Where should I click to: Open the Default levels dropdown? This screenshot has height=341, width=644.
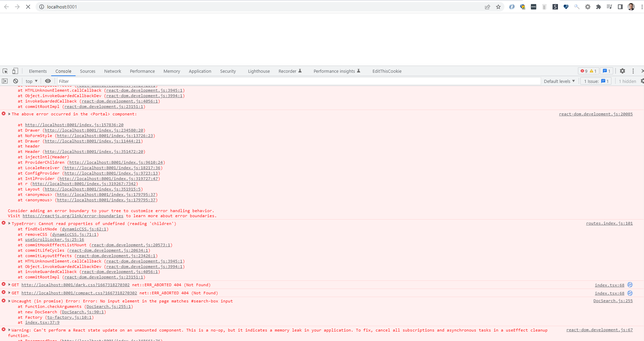(559, 81)
